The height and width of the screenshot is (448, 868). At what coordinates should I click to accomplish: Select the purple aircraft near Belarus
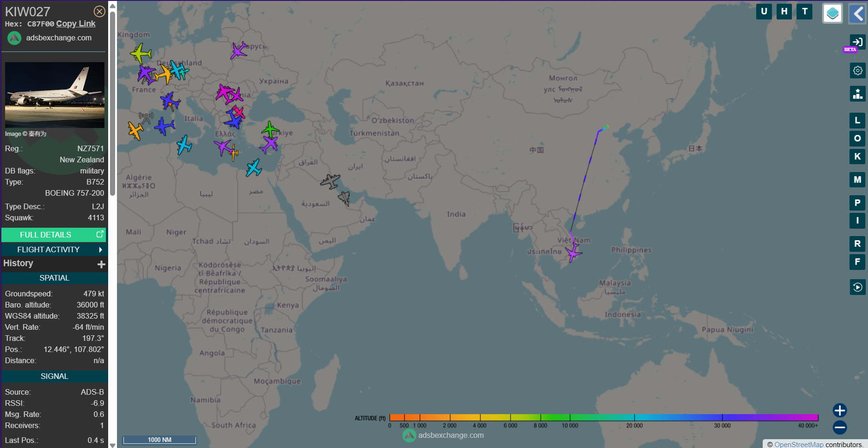tap(239, 50)
